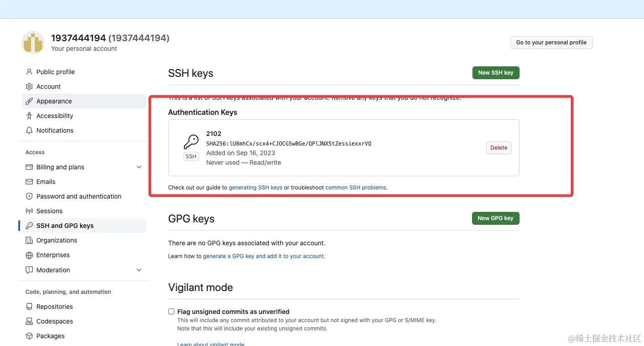This screenshot has width=644, height=346.
Task: Enable Flag unsigned commits as unverified
Action: point(172,312)
